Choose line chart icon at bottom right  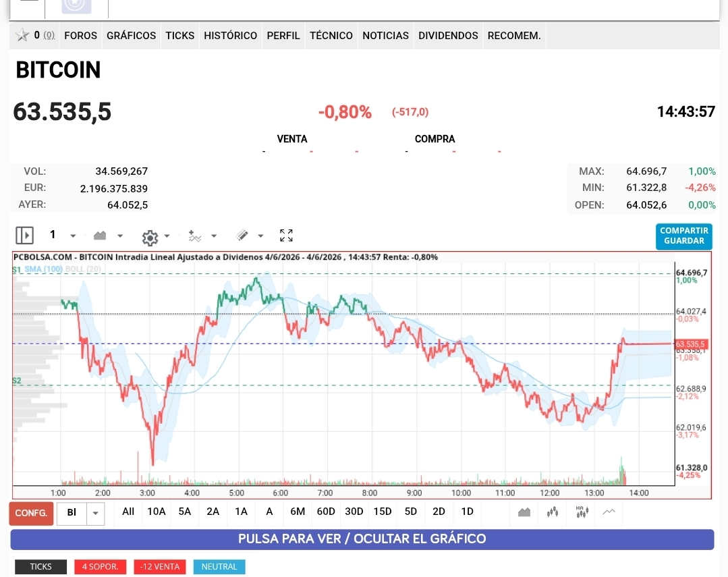(609, 512)
